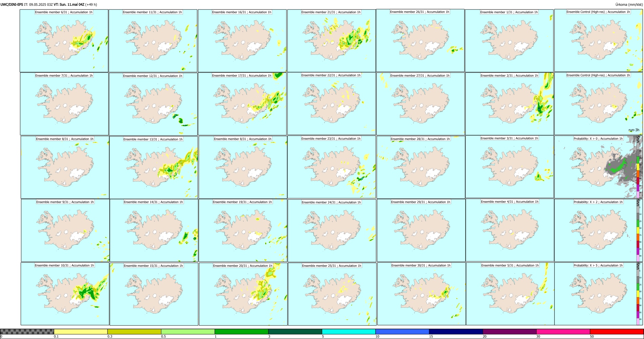Click the 'Ensemble member 7/31' title label
Image resolution: width=644 pixels, height=339 pixels.
(x=64, y=76)
